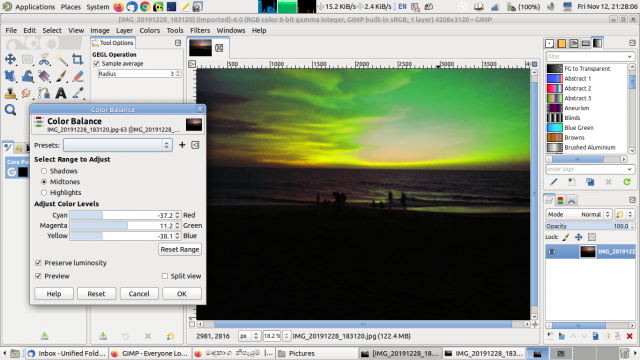Open the px units dropdown in status bar
Image resolution: width=640 pixels, height=360 pixels.
(249, 336)
